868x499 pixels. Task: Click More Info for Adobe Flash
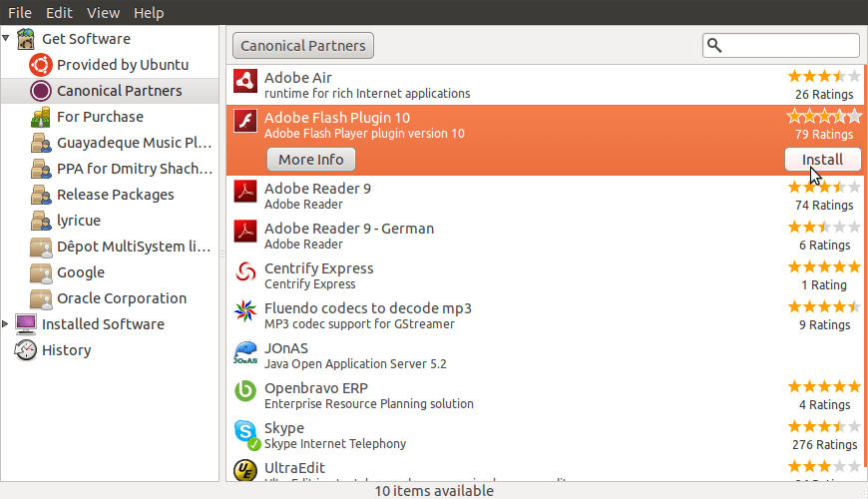[311, 160]
